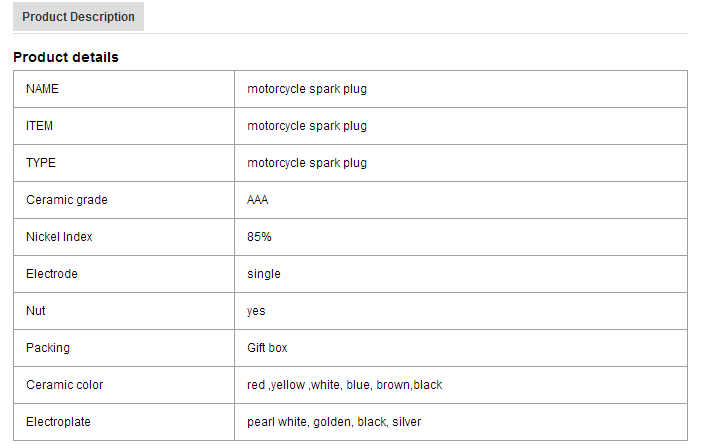The width and height of the screenshot is (704, 448).
Task: Click the Nut label cell
Action: pyautogui.click(x=36, y=311)
